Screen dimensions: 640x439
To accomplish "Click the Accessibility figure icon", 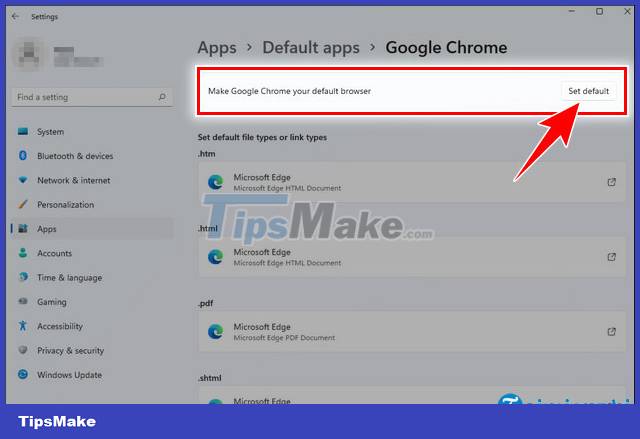I will [x=23, y=326].
